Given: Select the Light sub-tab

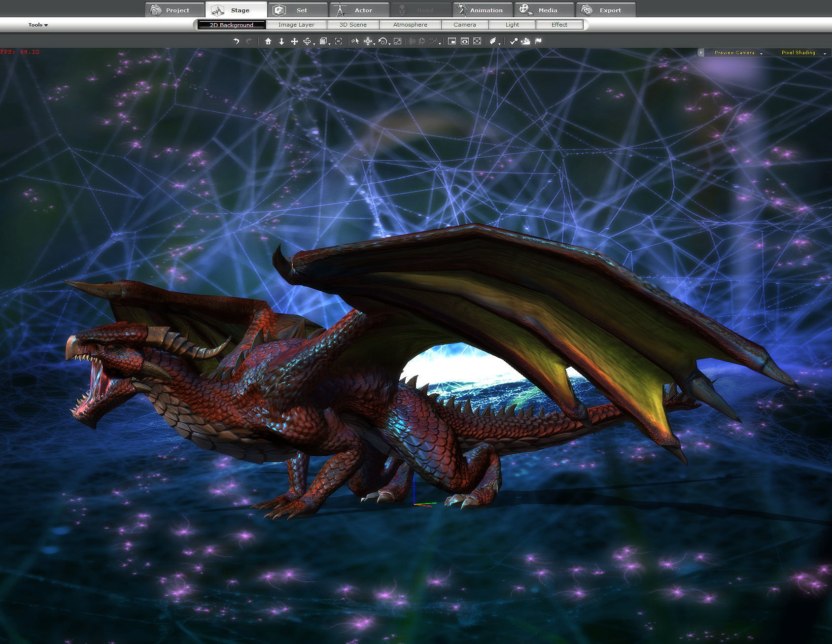Looking at the screenshot, I should (512, 25).
